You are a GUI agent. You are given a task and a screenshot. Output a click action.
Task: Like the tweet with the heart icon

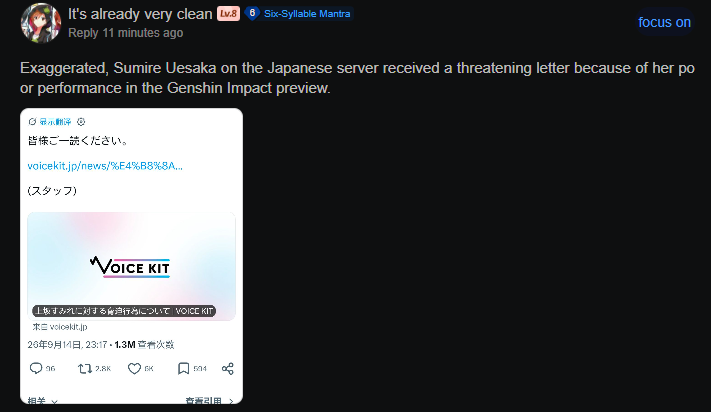point(134,368)
